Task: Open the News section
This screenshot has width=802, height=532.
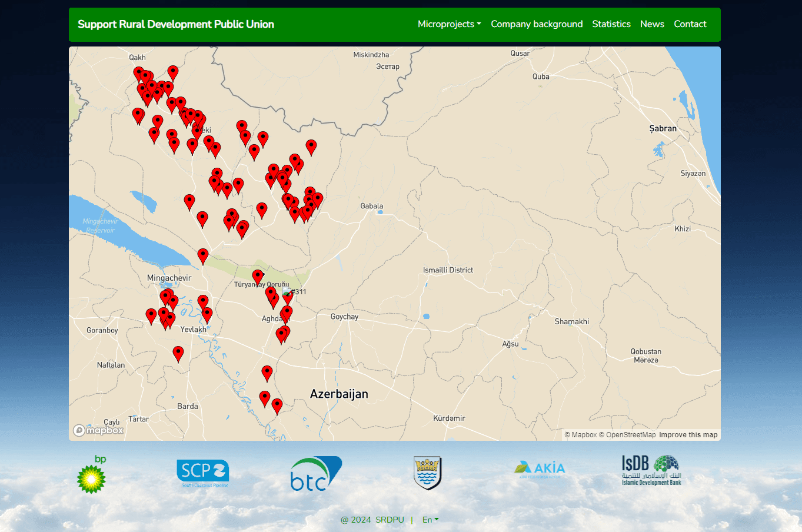Action: [652, 24]
